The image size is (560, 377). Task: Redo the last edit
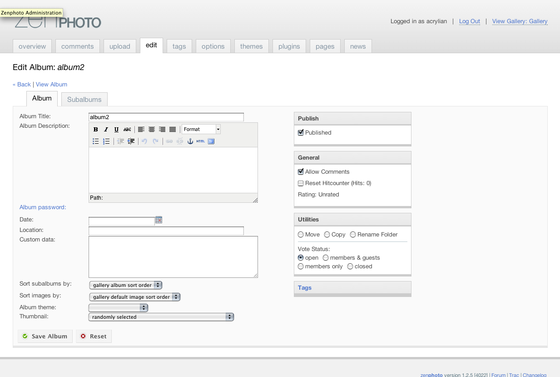pyautogui.click(x=155, y=141)
